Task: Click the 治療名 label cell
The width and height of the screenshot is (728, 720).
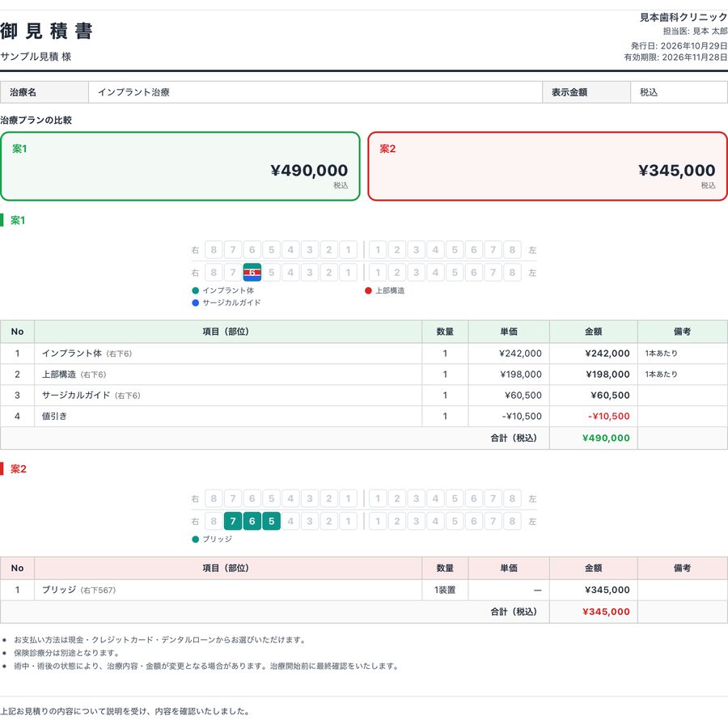Action: point(44,92)
